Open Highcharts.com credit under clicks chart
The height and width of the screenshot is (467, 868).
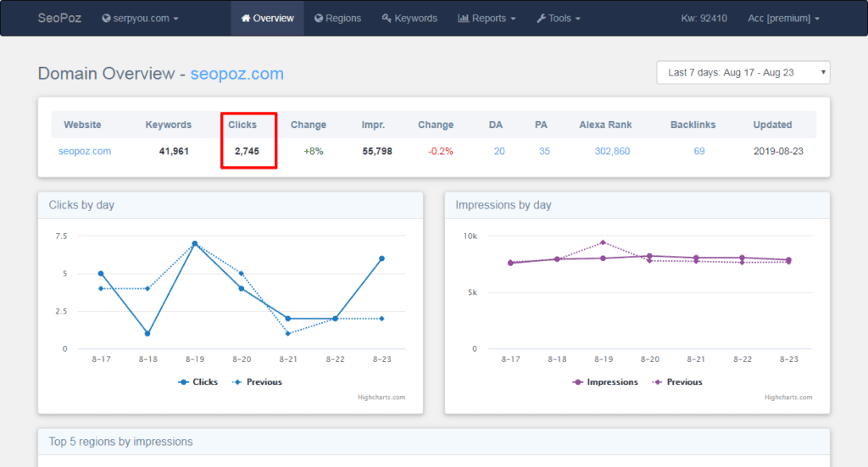tap(381, 398)
